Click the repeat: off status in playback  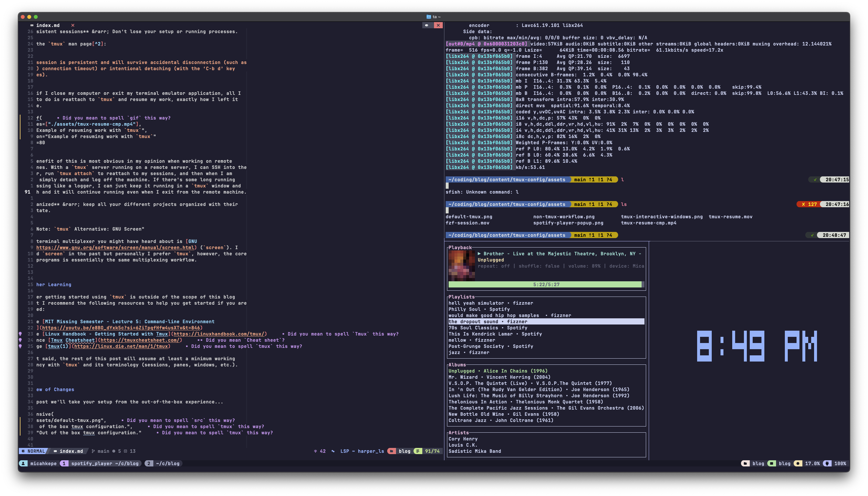494,266
